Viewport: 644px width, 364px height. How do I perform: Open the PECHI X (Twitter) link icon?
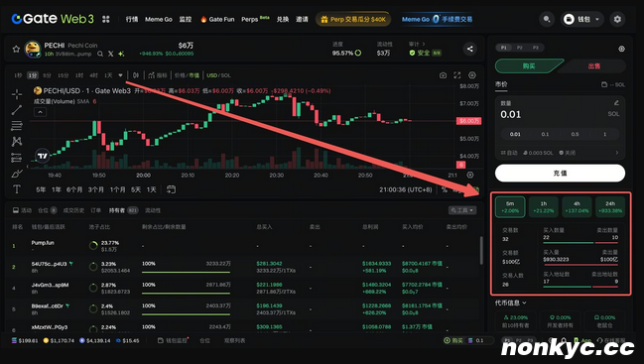tap(111, 54)
